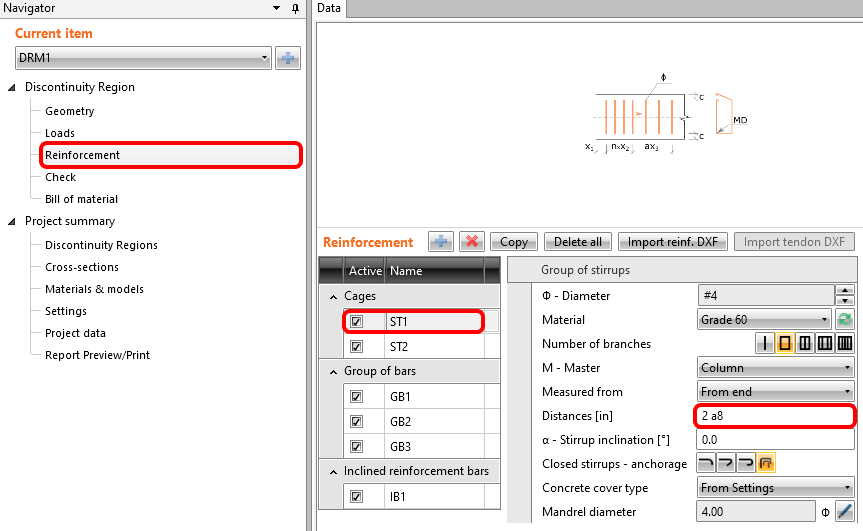
Task: Open Navigator panel options arrow
Action: point(276,8)
